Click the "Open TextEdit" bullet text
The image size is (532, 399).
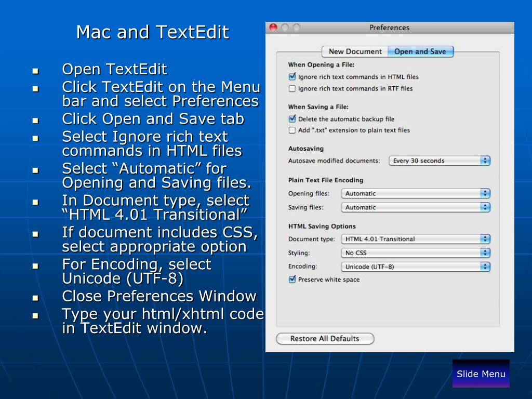114,69
